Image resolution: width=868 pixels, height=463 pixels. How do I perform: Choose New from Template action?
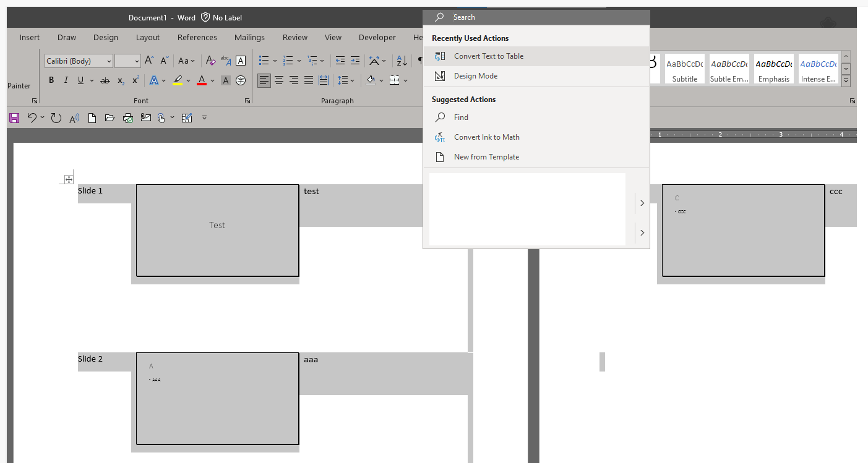[536, 157]
